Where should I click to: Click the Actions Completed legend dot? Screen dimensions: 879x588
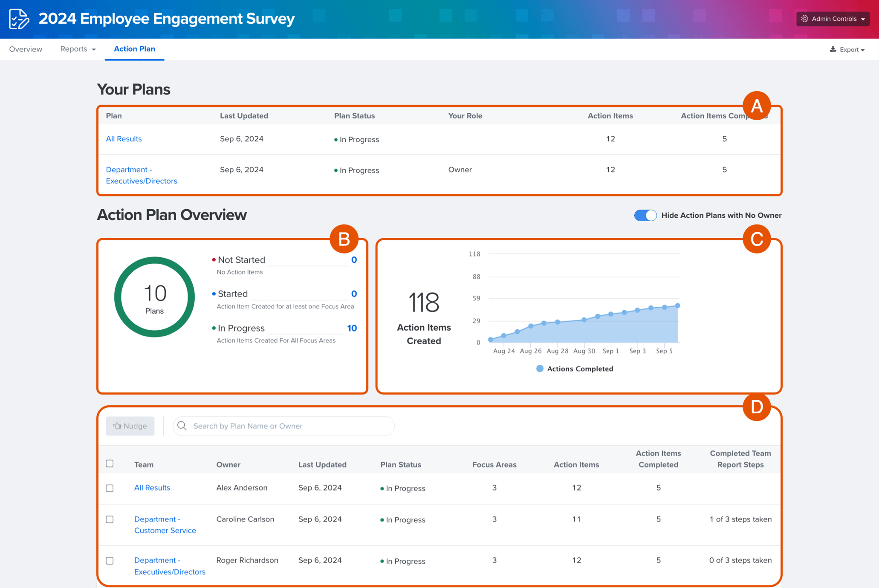540,369
